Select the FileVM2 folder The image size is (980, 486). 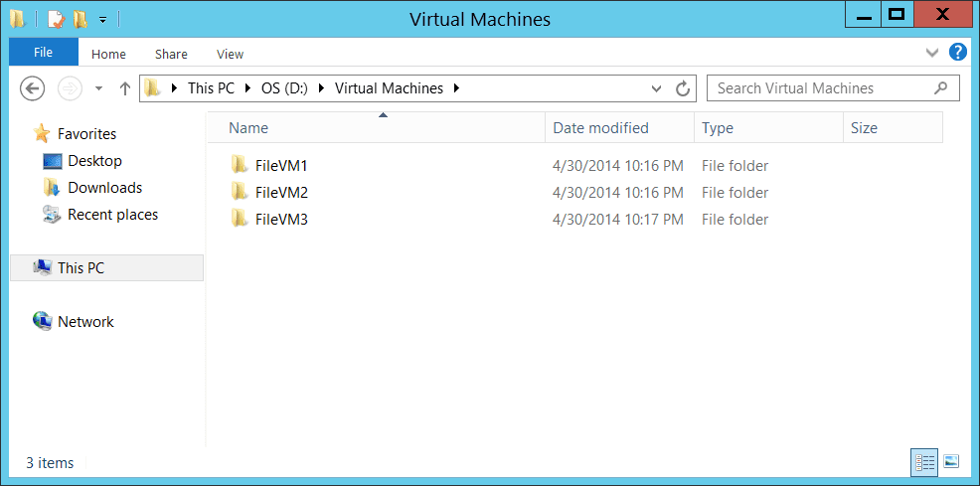point(281,193)
